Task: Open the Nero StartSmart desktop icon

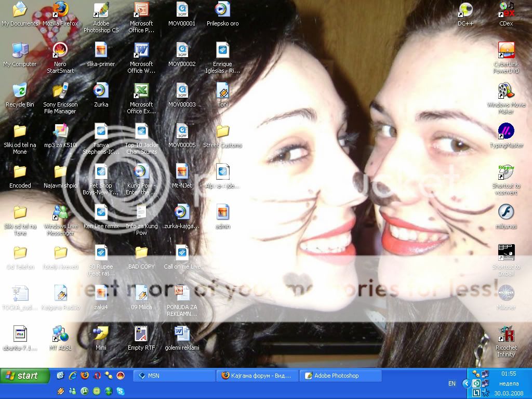Action: tap(61, 51)
